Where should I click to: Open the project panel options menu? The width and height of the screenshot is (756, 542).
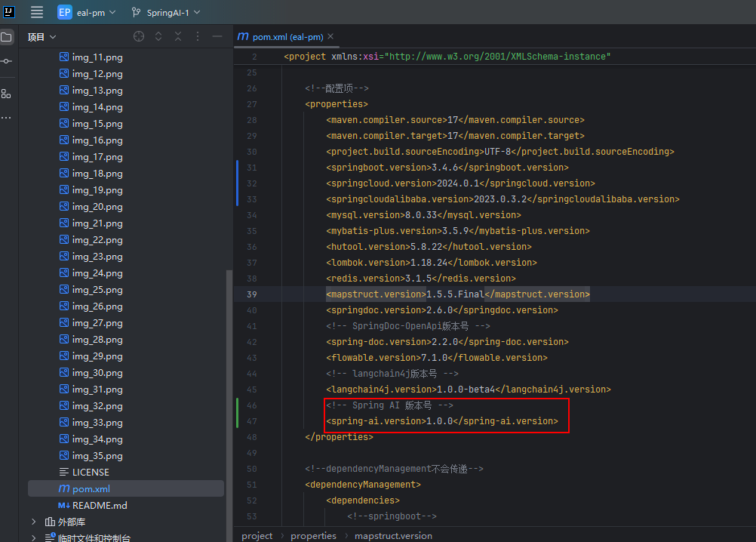(198, 37)
